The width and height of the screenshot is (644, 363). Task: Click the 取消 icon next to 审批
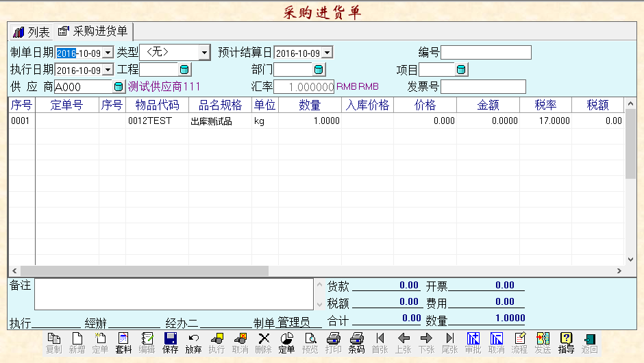tap(496, 343)
